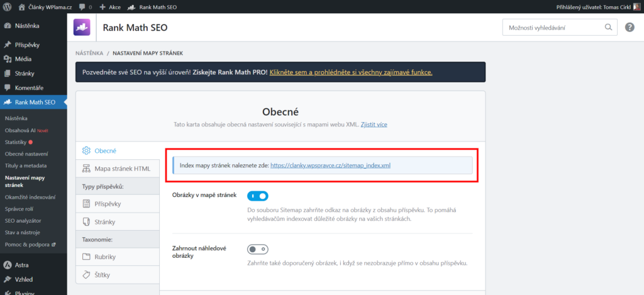Click the purple Rank Math logo
The image size is (644, 295).
click(82, 28)
